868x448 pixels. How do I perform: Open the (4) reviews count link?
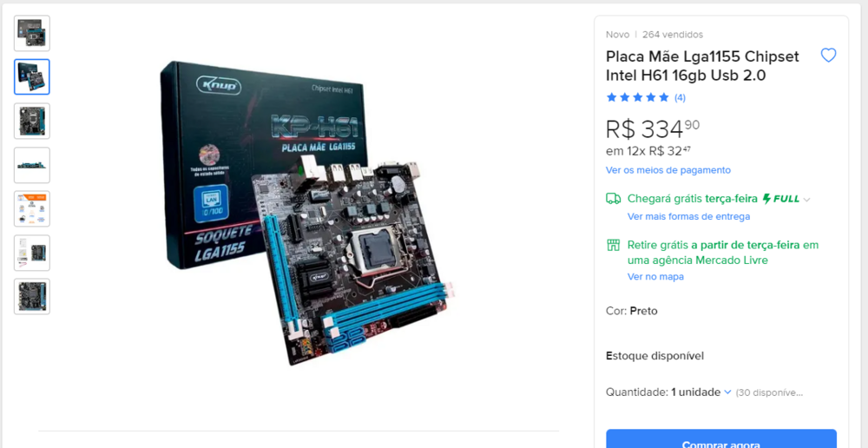[x=680, y=98]
